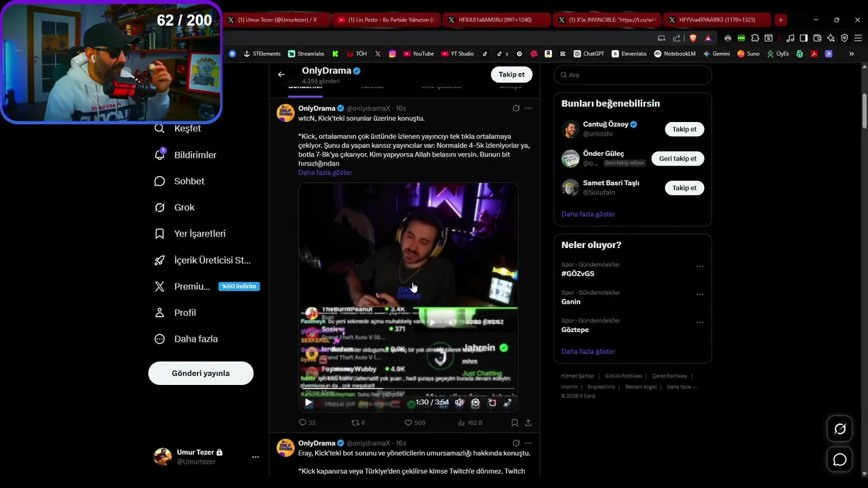The width and height of the screenshot is (868, 488).
Task: Follow OnlyDrama with Takip et button
Action: (x=511, y=75)
